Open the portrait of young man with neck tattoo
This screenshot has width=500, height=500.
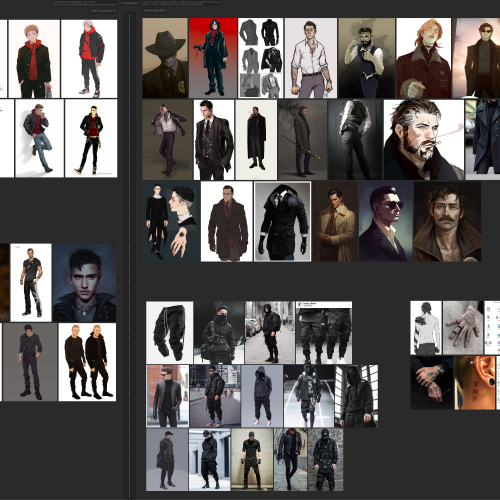pyautogui.click(x=84, y=283)
